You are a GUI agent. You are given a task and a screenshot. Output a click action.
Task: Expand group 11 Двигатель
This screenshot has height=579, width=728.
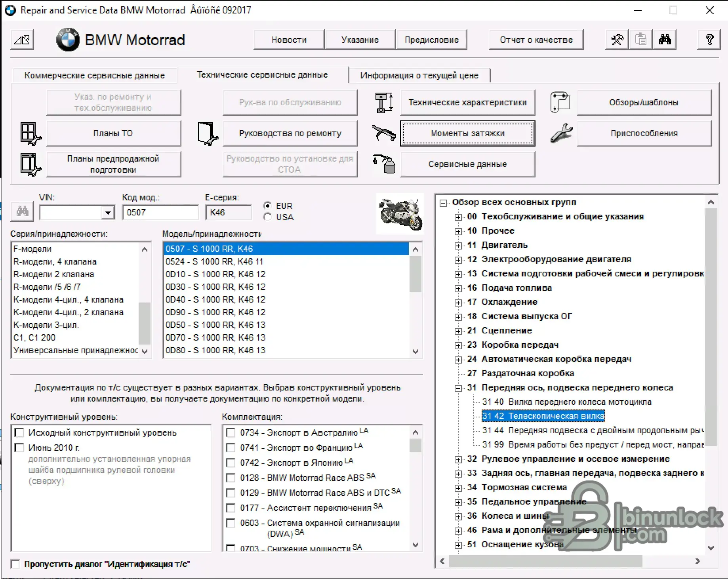pos(458,246)
